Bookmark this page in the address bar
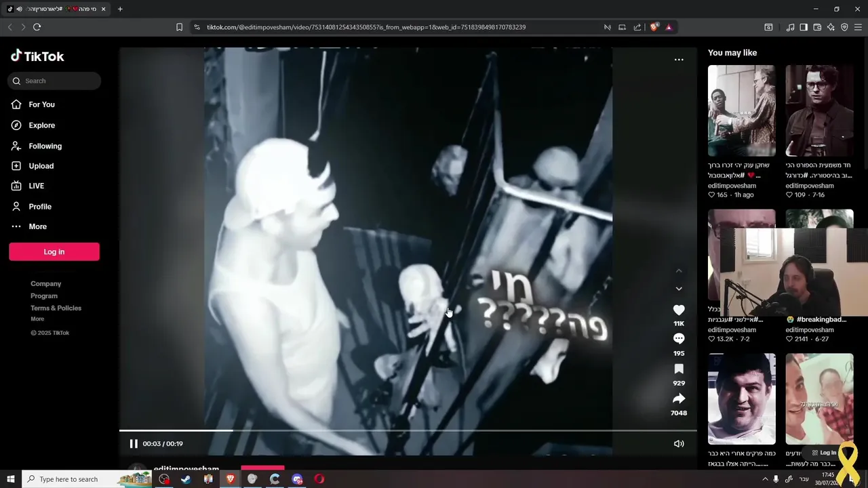The image size is (868, 488). point(179,27)
